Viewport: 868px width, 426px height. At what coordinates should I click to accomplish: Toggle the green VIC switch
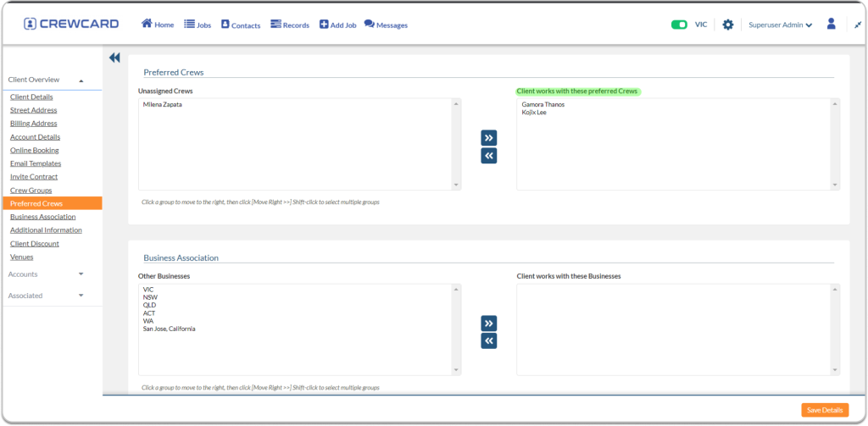click(x=679, y=25)
